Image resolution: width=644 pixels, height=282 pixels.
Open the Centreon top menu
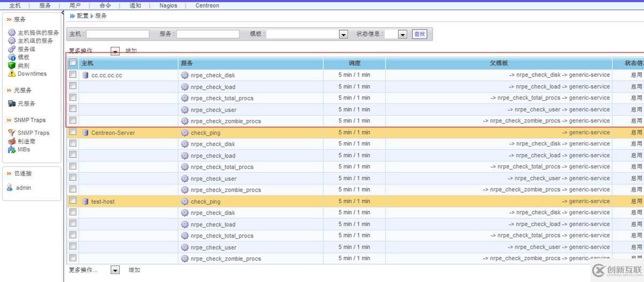click(207, 5)
